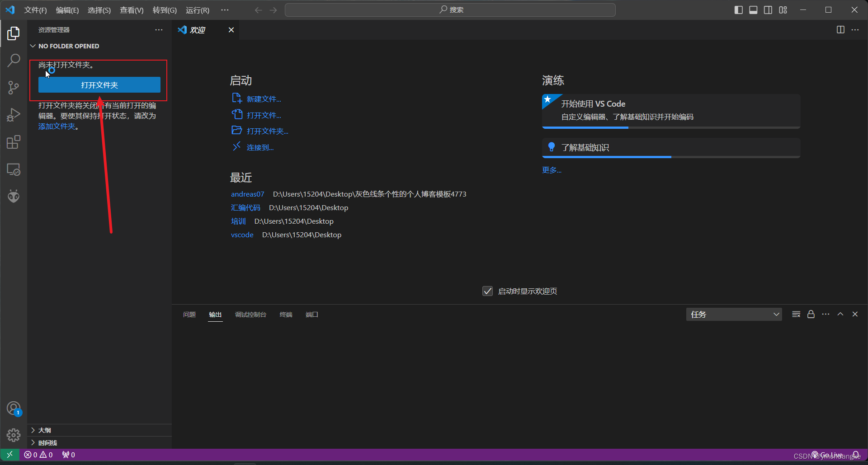This screenshot has width=868, height=465.
Task: Open recent folder andreas07
Action: [247, 194]
